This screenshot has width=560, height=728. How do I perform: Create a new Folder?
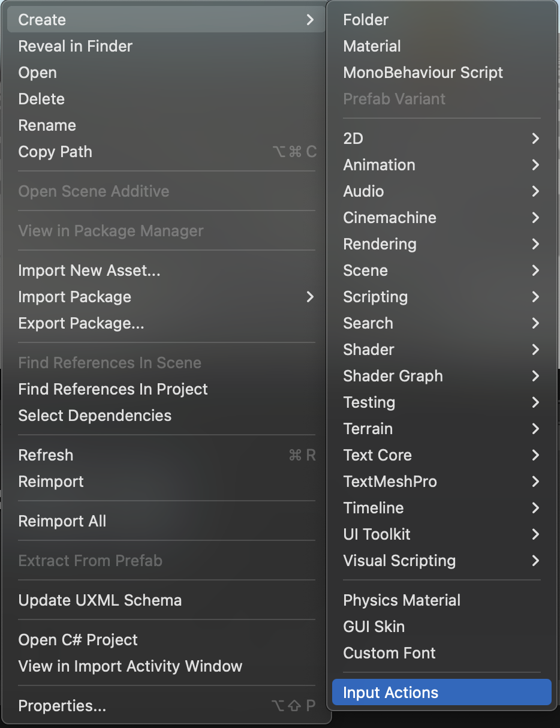tap(366, 20)
